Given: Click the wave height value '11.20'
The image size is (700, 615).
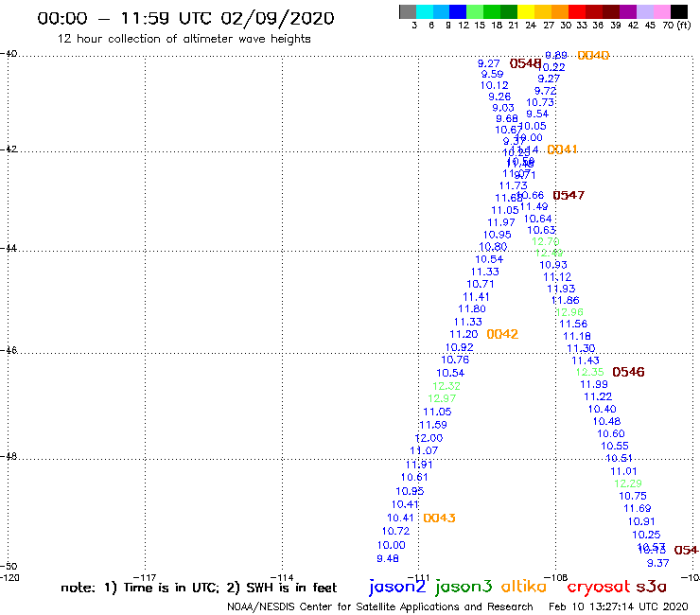Looking at the screenshot, I should (x=464, y=335).
